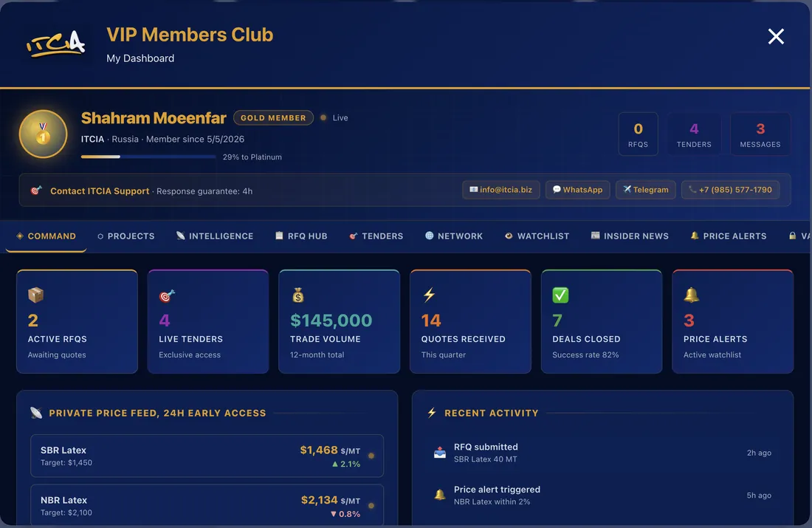Open the Insider News tab
Screen dimensions: 812x528
[x=630, y=236]
